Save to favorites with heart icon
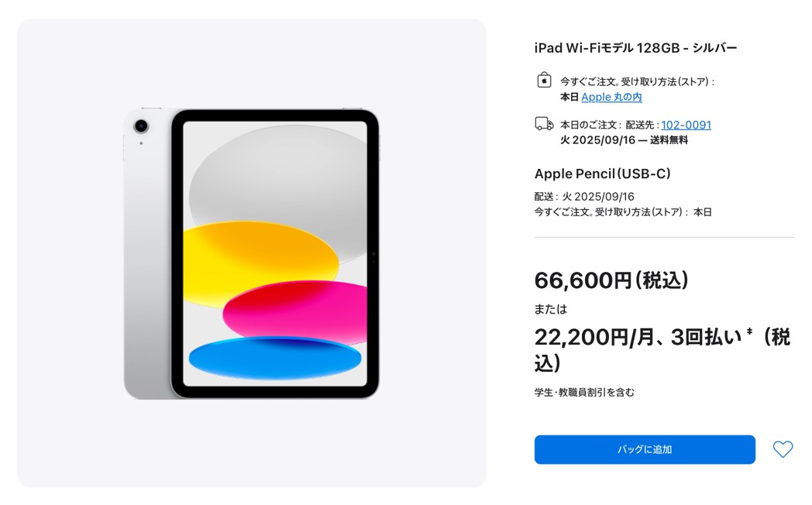The image size is (812, 505). pyautogui.click(x=783, y=449)
